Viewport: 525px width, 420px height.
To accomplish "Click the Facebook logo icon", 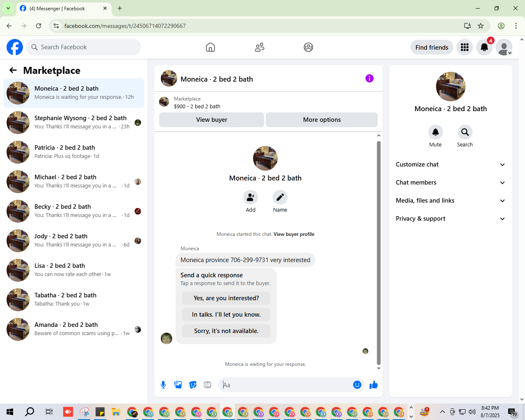I will click(15, 47).
